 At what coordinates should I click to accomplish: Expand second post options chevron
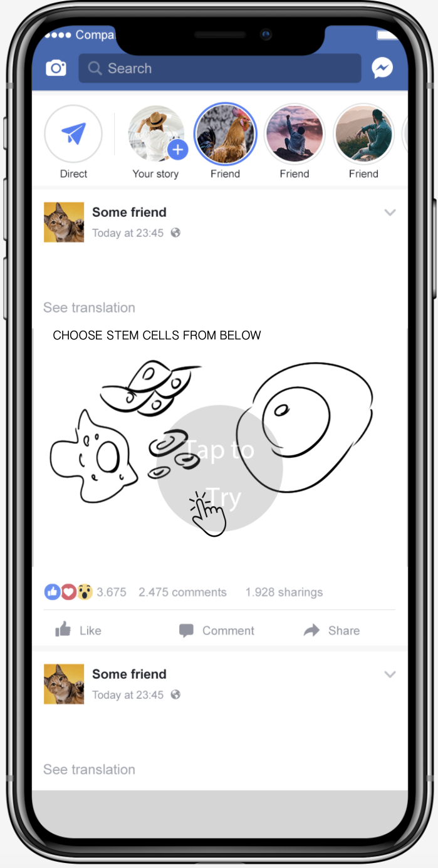click(390, 674)
